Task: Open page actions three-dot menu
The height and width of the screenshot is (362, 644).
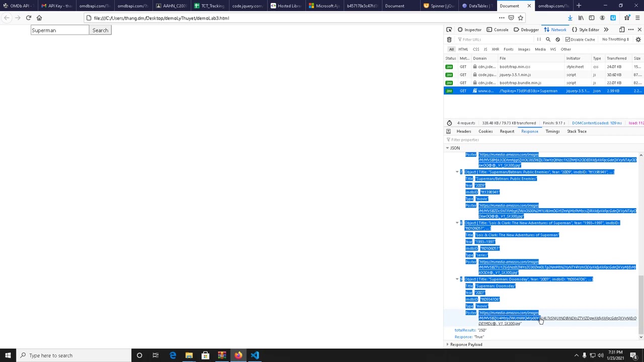Action: click(x=502, y=18)
